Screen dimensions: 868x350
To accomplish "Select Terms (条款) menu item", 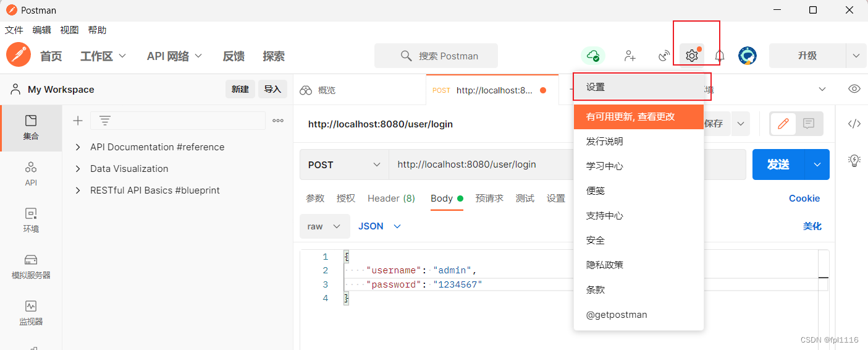I will pos(639,290).
